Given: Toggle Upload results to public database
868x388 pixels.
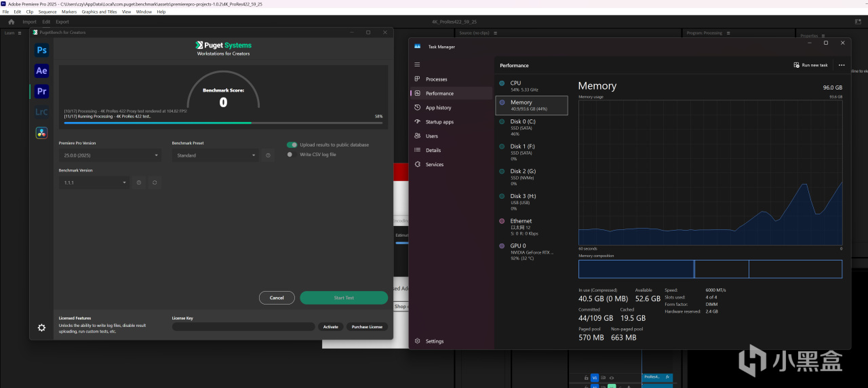Looking at the screenshot, I should [x=292, y=144].
